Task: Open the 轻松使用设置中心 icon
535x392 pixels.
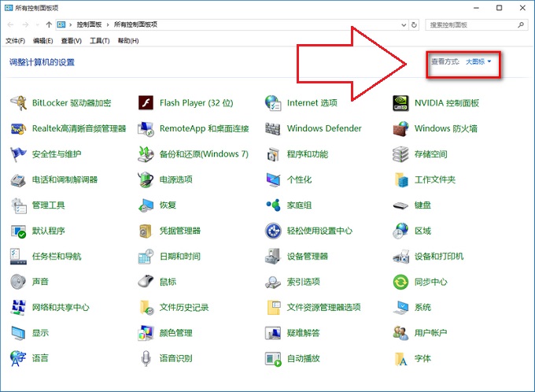Action: click(273, 231)
